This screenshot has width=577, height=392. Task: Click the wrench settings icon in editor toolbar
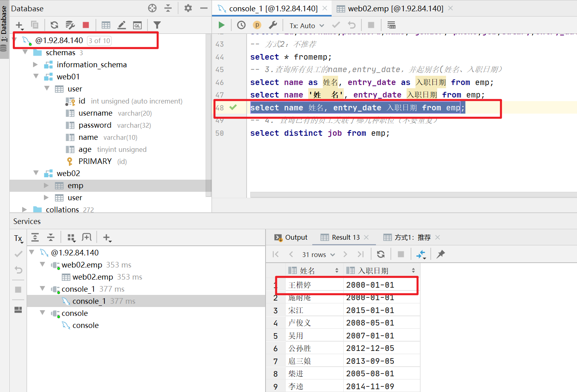point(273,25)
